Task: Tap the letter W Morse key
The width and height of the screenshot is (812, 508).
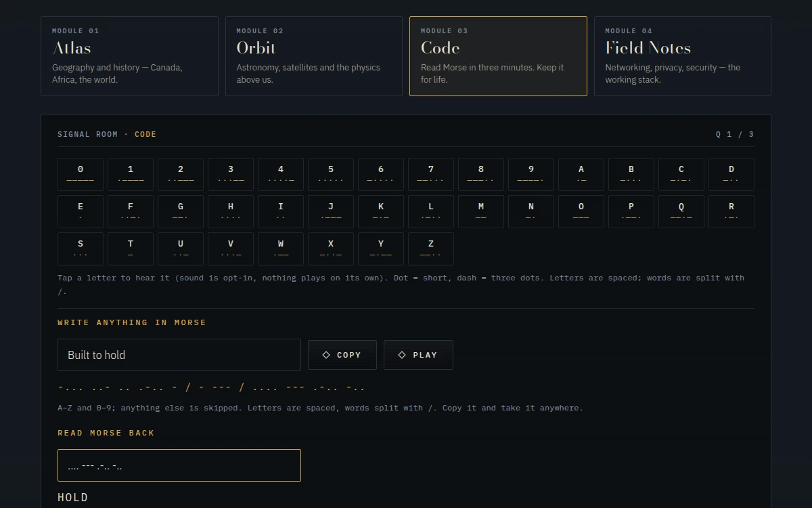Action: tap(281, 249)
